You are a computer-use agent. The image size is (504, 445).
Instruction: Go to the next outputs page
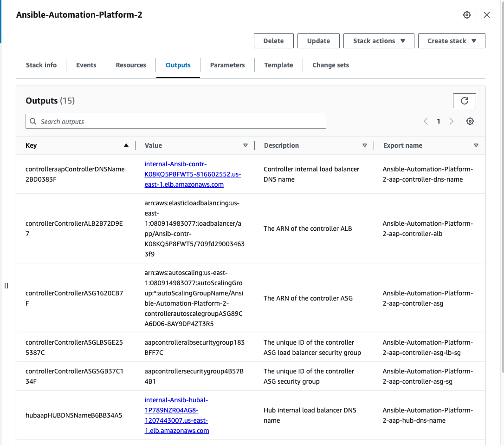451,121
